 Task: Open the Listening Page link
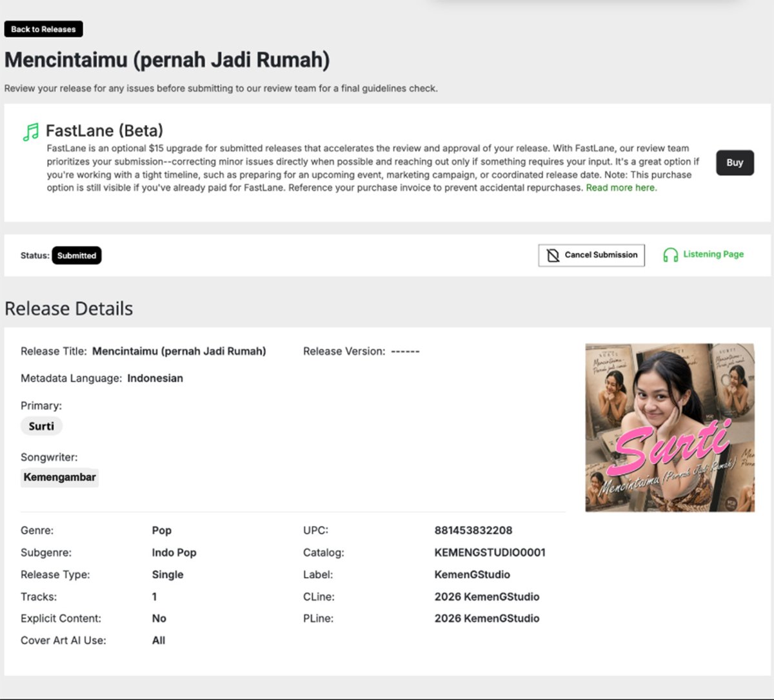coord(713,255)
